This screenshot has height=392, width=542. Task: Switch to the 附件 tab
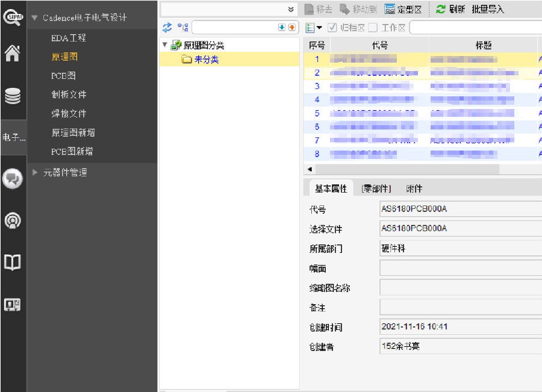tap(414, 188)
